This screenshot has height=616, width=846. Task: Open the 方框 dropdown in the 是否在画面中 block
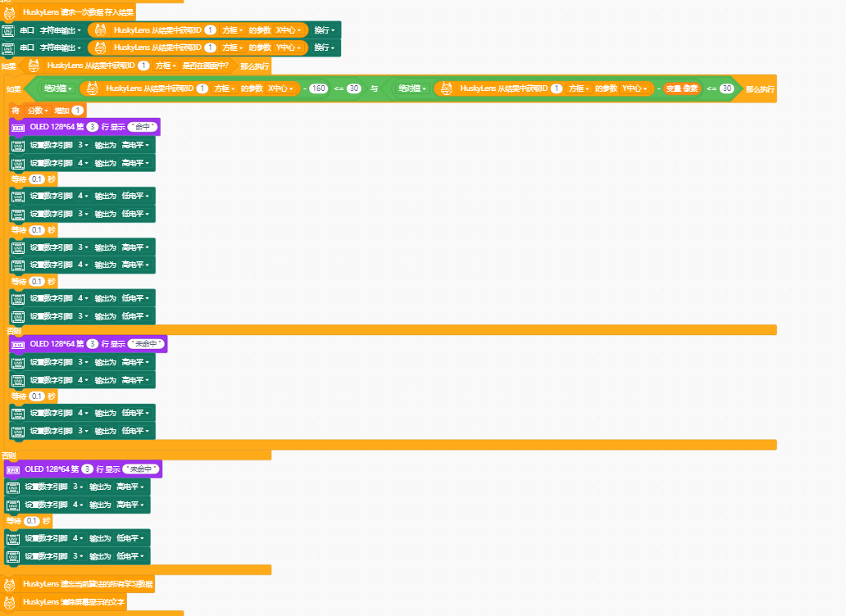166,66
